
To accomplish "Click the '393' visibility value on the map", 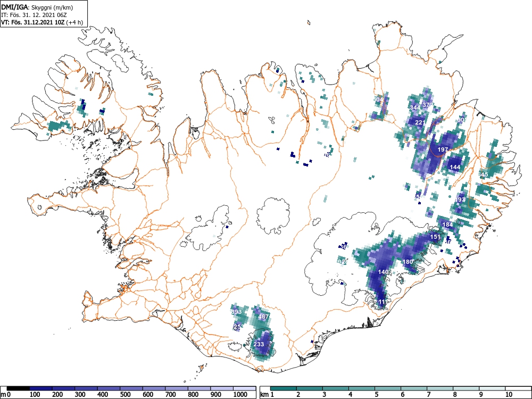I will 237,312.
